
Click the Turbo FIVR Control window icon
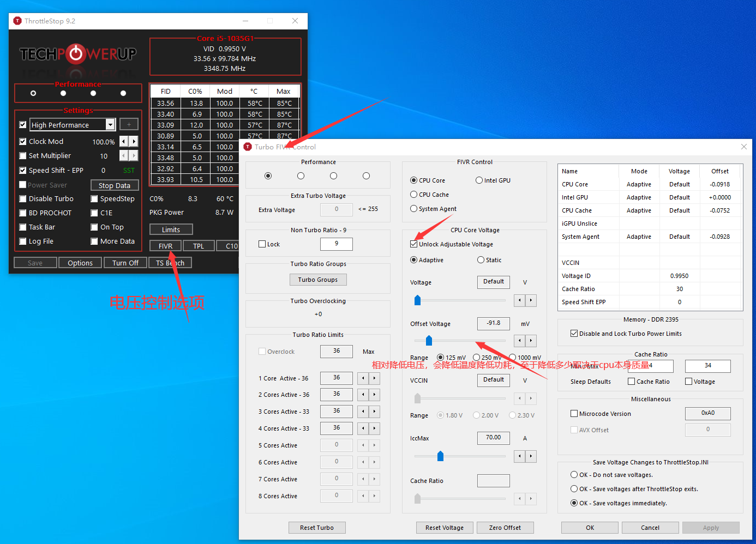248,147
